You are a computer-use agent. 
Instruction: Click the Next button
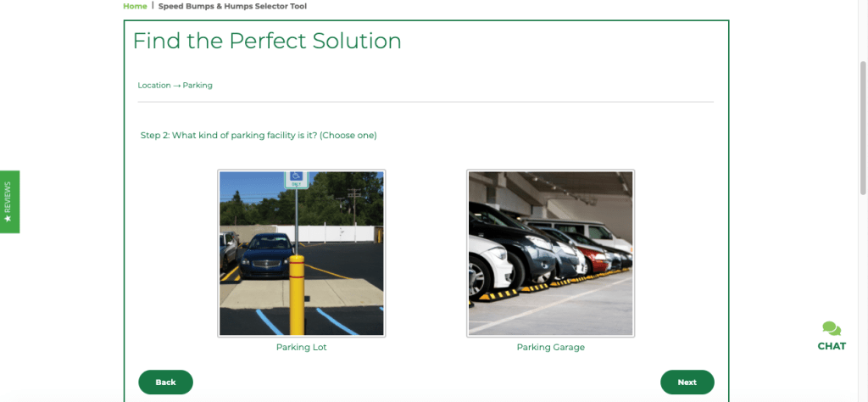tap(687, 382)
